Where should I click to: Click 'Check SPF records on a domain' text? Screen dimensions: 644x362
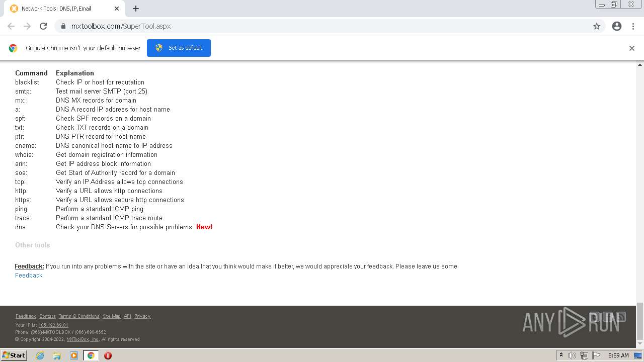tap(103, 119)
